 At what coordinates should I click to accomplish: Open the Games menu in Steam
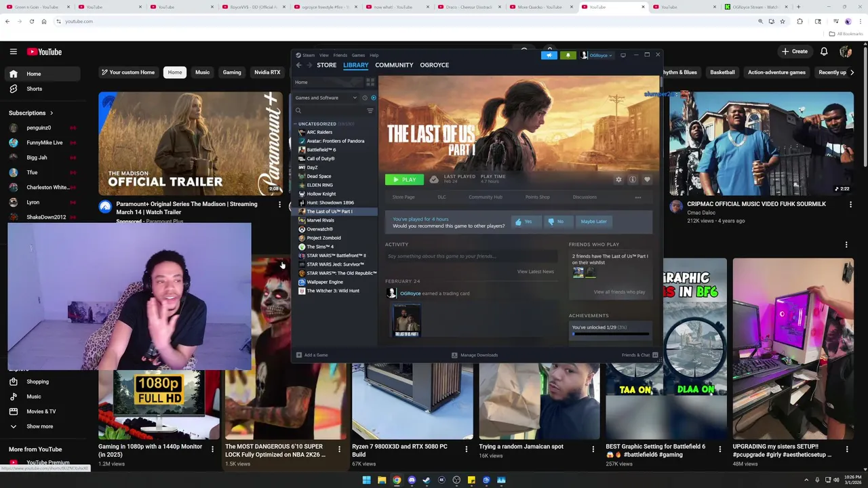click(358, 55)
